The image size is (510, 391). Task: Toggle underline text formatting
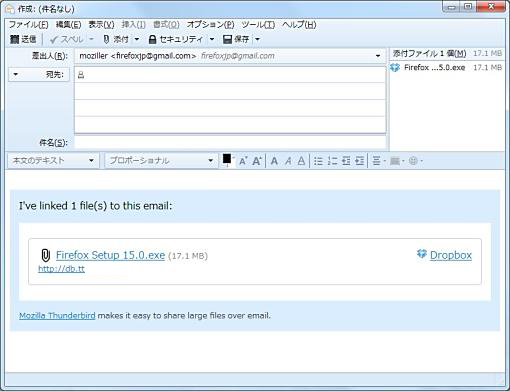[x=301, y=161]
